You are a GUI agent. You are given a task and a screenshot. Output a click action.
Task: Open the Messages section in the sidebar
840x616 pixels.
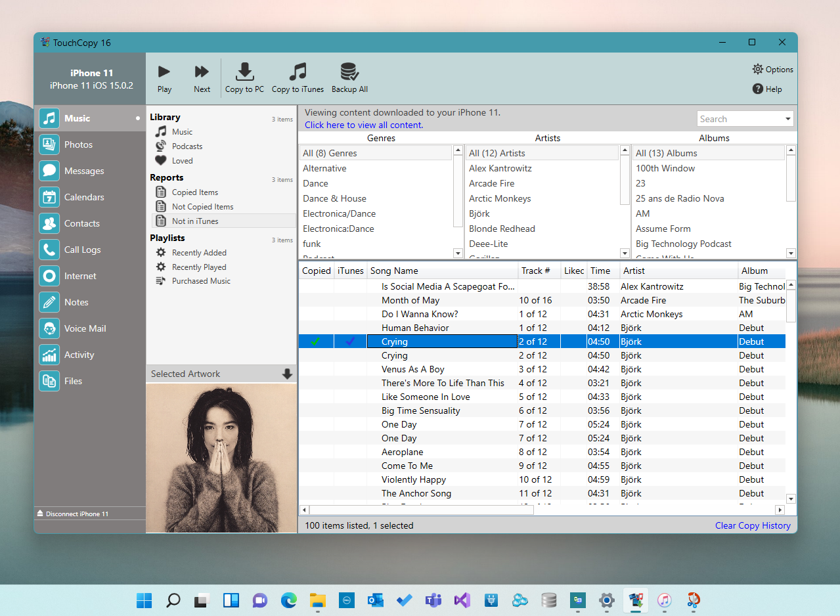89,171
